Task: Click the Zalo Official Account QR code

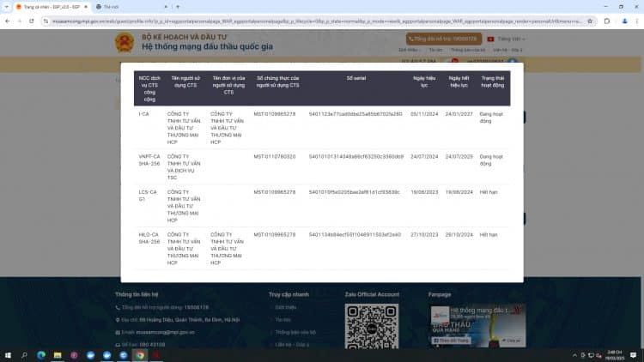Action: click(x=372, y=326)
